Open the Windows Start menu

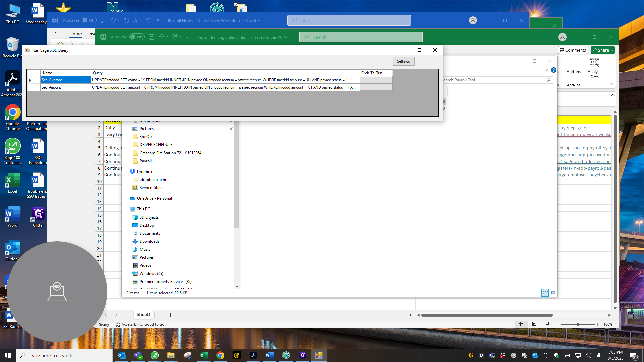point(8,355)
